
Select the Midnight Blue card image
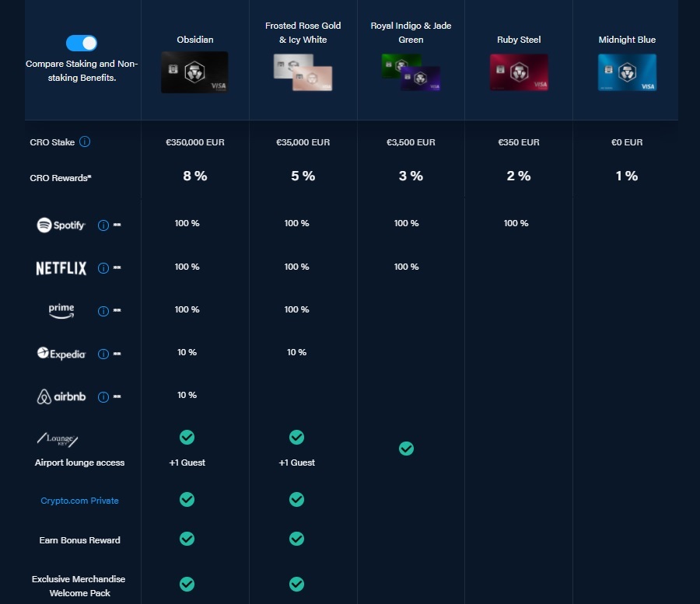627,72
